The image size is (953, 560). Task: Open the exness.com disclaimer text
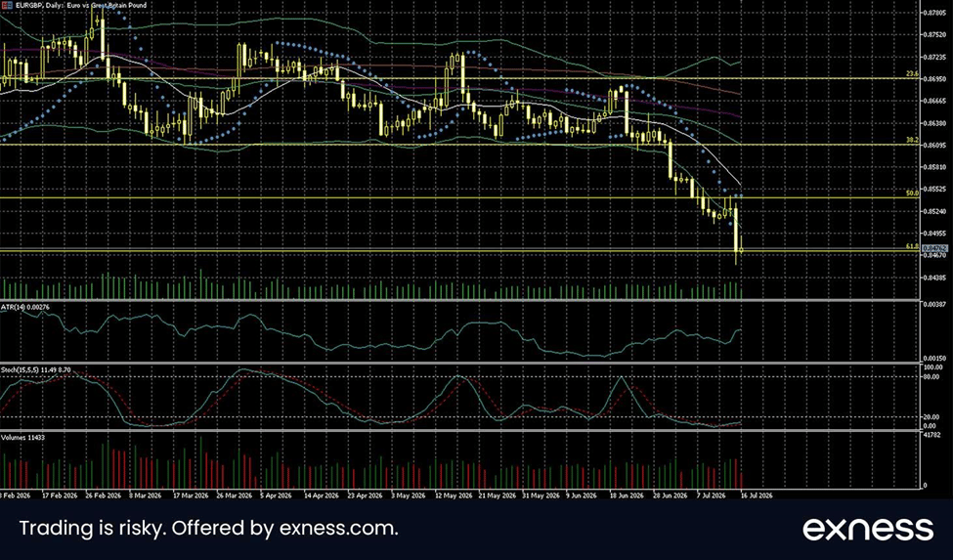208,529
